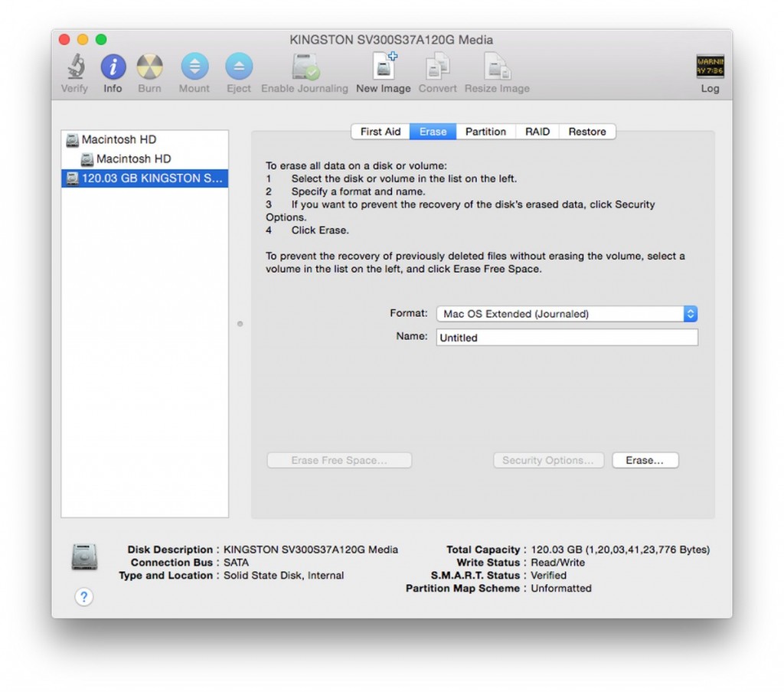Open the Help question mark button

[x=84, y=597]
